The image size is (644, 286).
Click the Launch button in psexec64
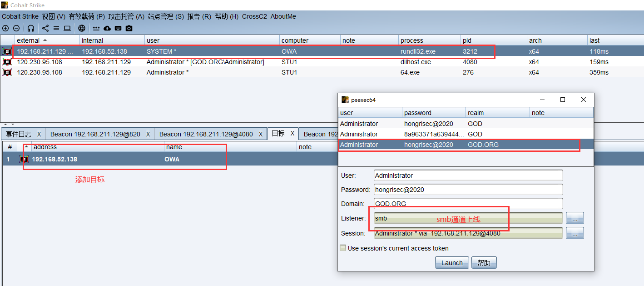point(452,263)
